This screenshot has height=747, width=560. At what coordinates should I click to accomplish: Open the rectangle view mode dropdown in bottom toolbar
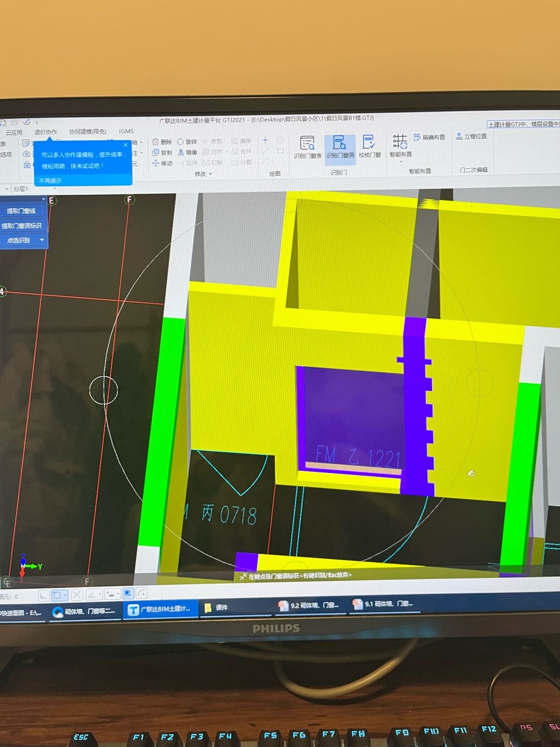tap(65, 595)
